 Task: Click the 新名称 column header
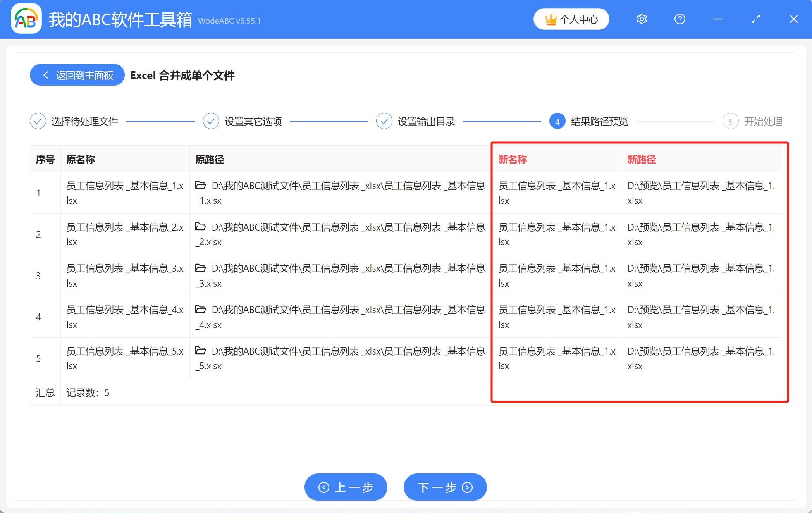tap(512, 159)
